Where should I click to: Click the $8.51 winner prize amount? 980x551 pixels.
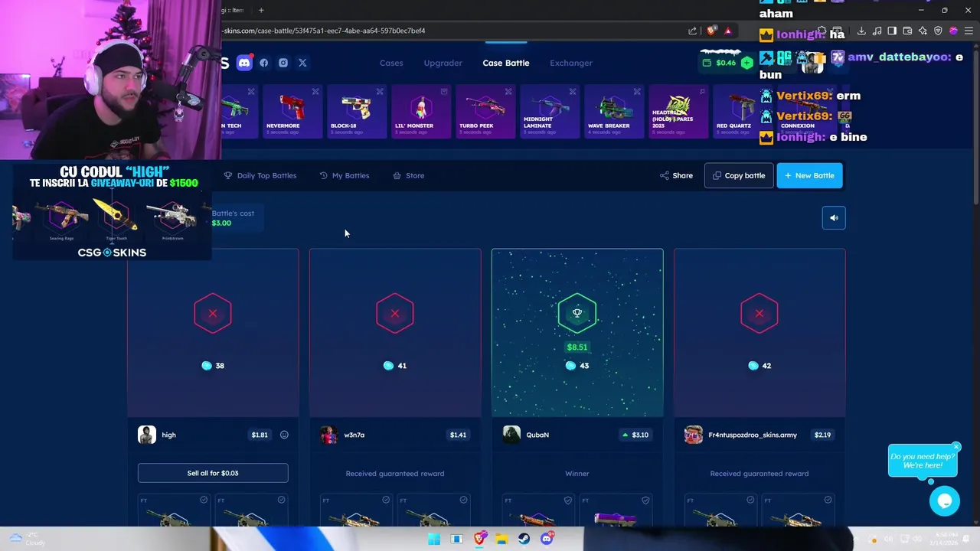[x=577, y=347]
